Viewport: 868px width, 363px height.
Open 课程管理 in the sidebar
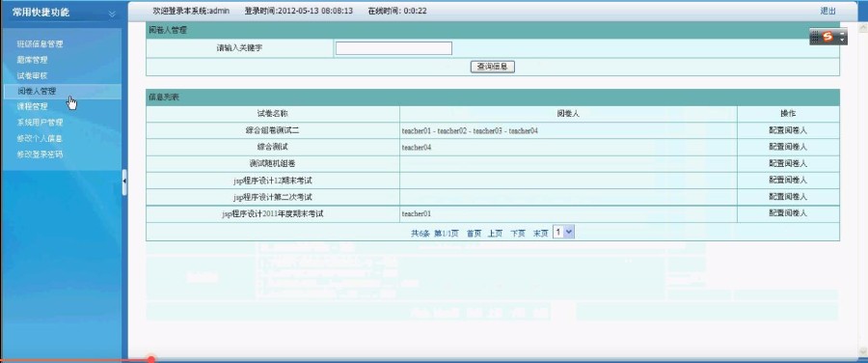click(x=33, y=106)
